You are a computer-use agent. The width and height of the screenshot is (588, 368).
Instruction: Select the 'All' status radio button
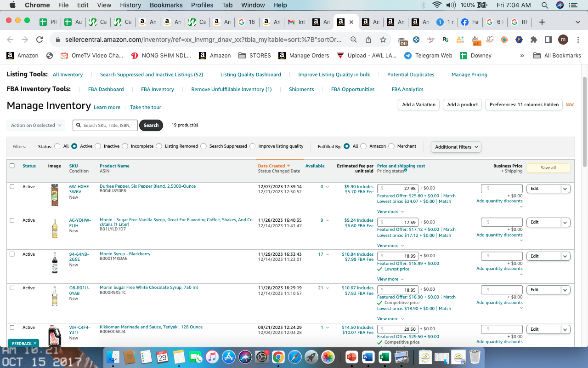57,146
